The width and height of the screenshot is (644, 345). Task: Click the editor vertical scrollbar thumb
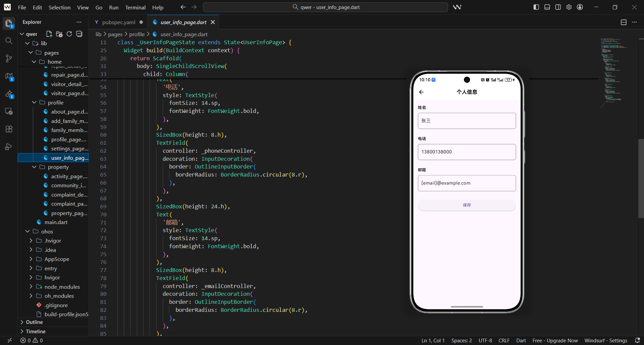click(x=641, y=178)
